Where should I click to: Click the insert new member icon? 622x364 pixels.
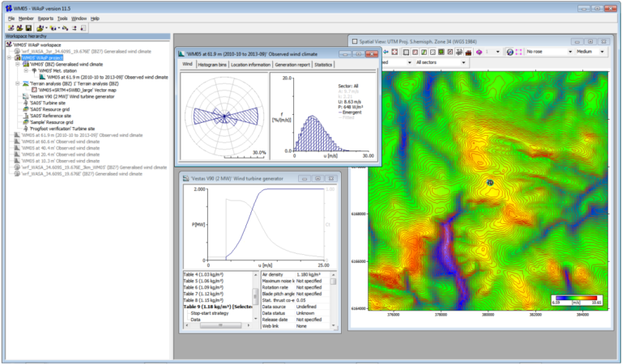tap(53, 28)
